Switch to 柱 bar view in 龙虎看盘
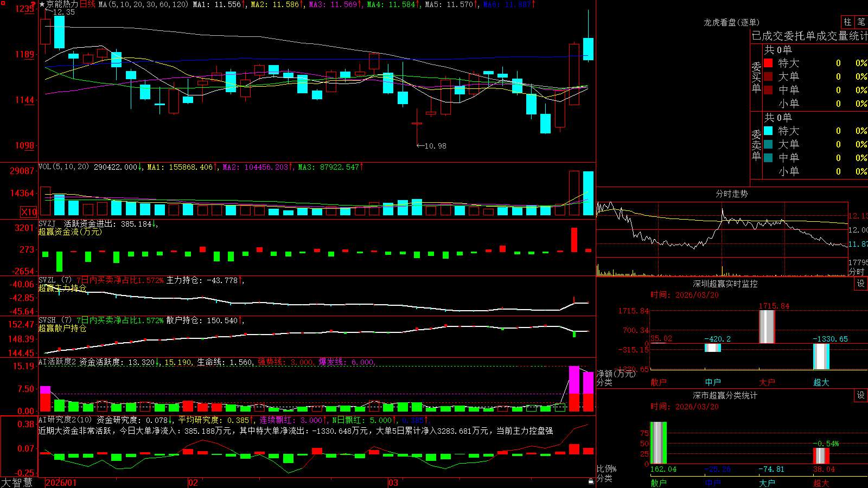The width and height of the screenshot is (868, 488). (x=847, y=22)
